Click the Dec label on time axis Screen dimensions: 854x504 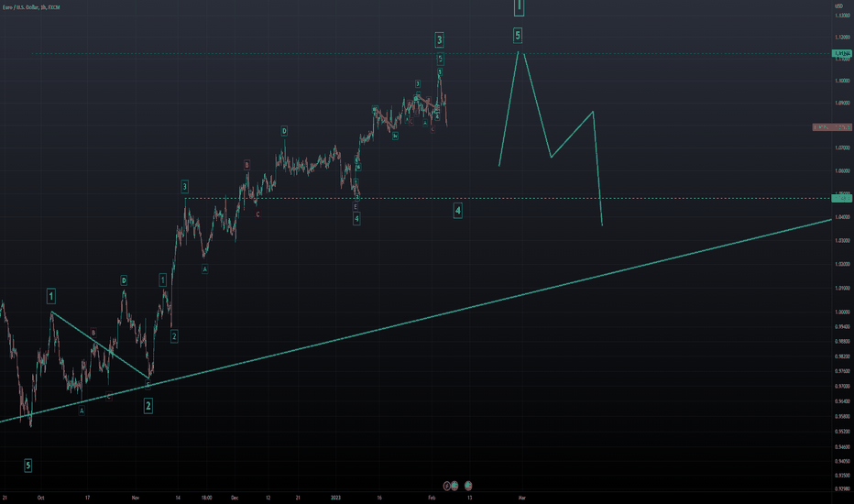tap(235, 498)
